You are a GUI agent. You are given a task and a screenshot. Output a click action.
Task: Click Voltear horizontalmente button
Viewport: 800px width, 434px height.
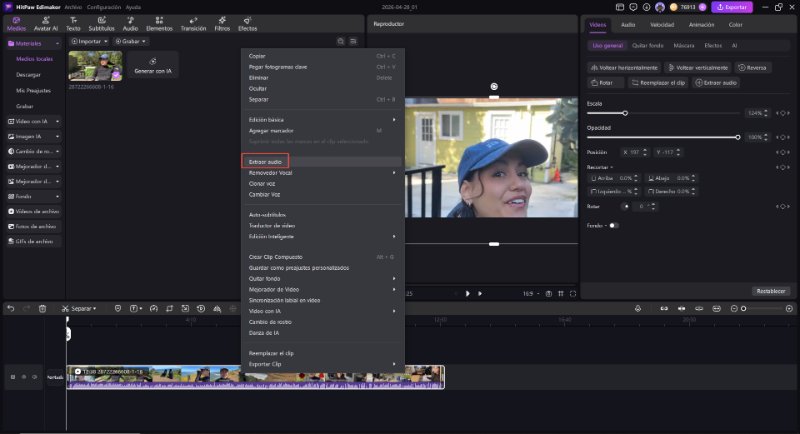pos(624,68)
